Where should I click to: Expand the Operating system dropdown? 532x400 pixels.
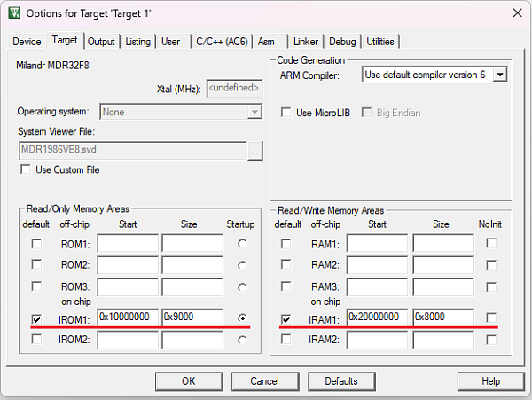click(x=254, y=112)
